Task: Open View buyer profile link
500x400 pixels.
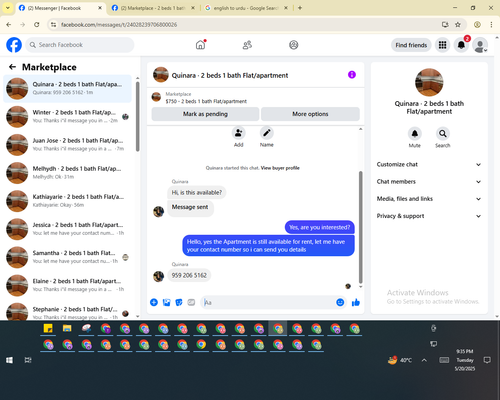Action: (x=280, y=168)
